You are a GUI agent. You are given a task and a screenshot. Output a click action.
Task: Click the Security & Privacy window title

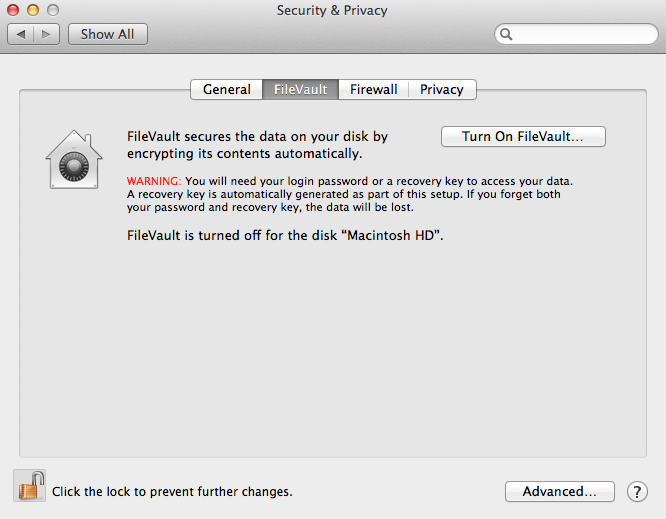tap(332, 10)
